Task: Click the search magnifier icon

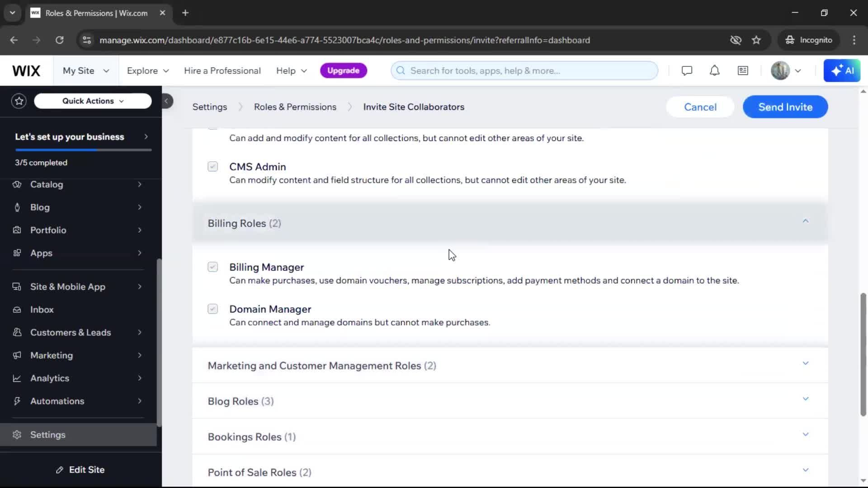Action: tap(401, 71)
